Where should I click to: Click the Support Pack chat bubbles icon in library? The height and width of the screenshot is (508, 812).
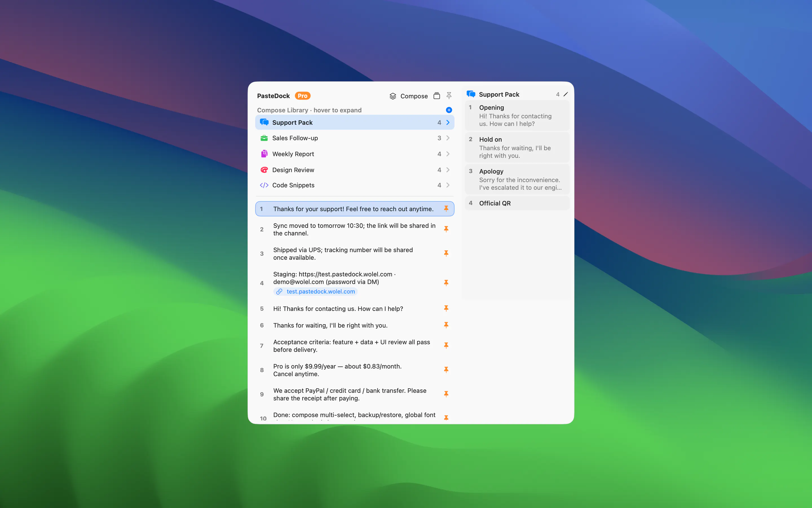tap(264, 122)
